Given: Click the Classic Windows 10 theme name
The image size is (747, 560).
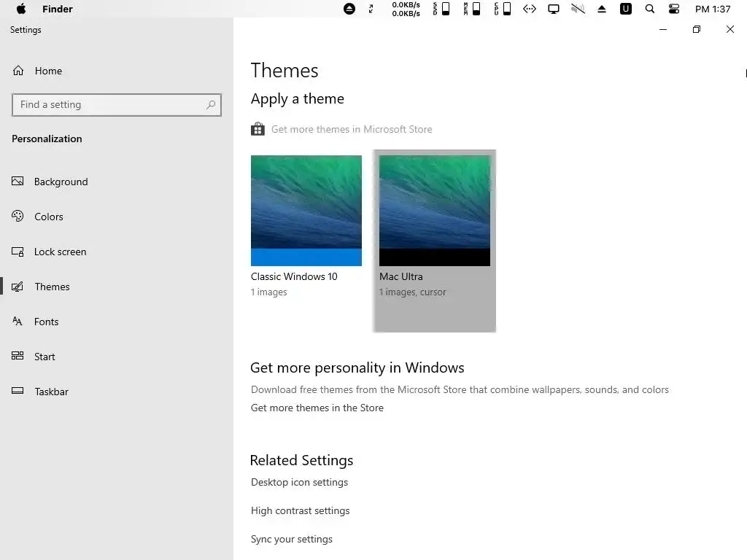Looking at the screenshot, I should click(294, 276).
